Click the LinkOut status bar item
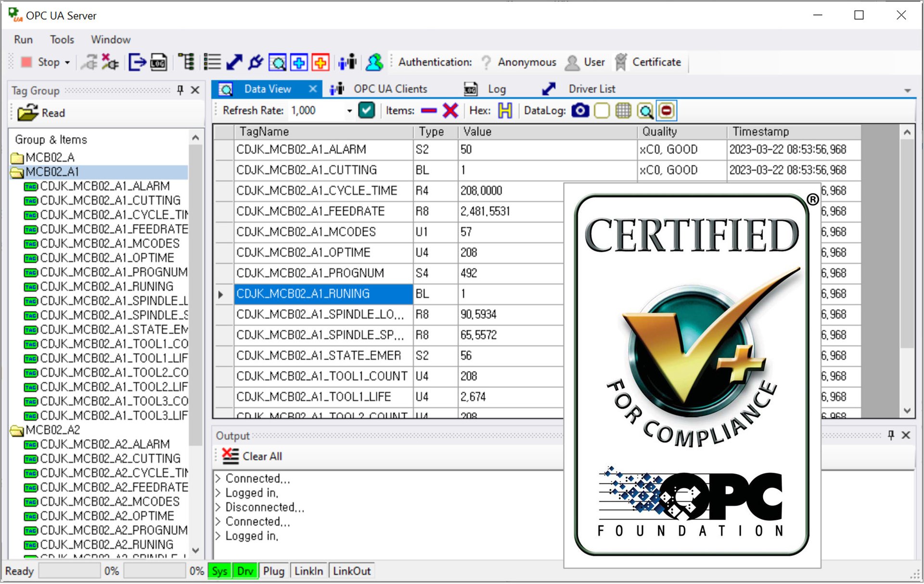The width and height of the screenshot is (924, 584). coord(352,571)
